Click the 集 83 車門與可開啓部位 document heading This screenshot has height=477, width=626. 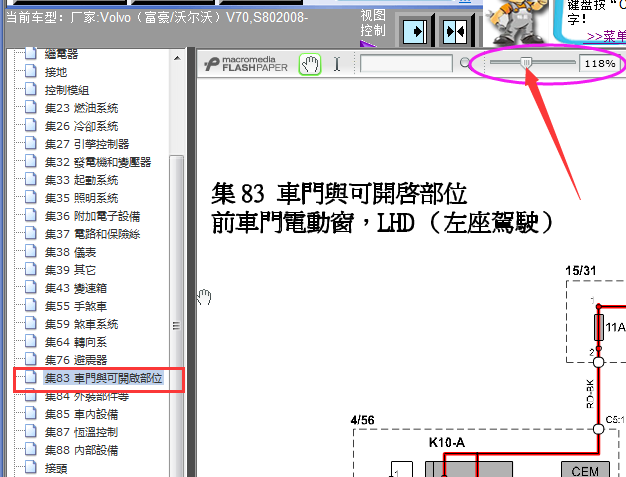(x=339, y=194)
